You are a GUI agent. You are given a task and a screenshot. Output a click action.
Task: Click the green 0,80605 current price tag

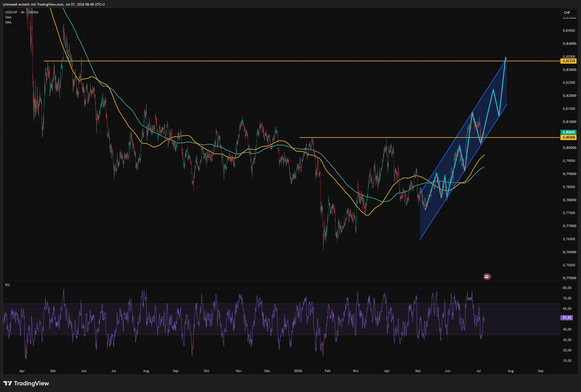tap(569, 132)
